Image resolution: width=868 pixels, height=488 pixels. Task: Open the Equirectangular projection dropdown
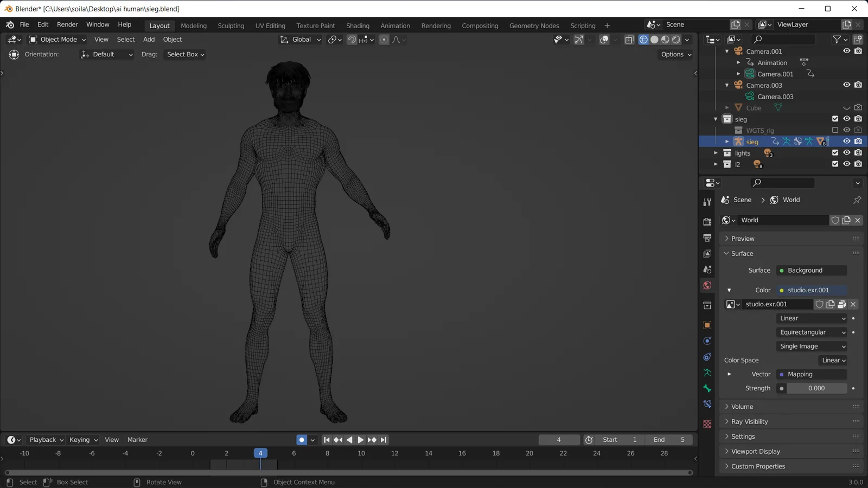tap(811, 332)
